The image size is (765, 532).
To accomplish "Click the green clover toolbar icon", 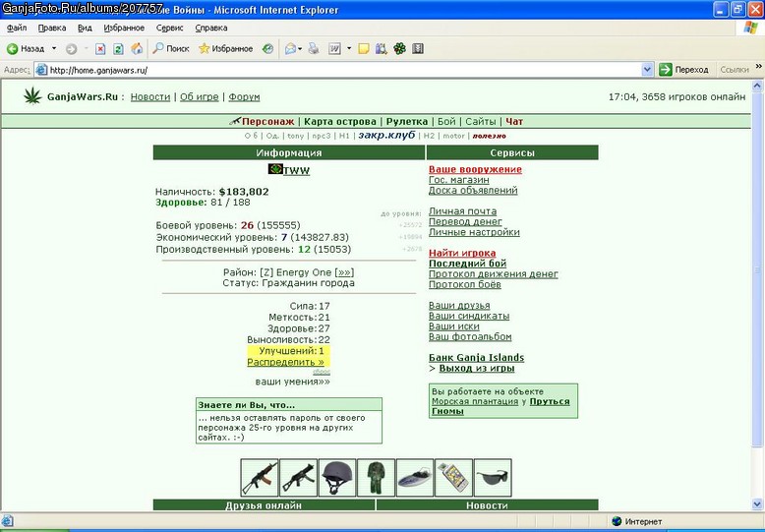I will click(399, 49).
